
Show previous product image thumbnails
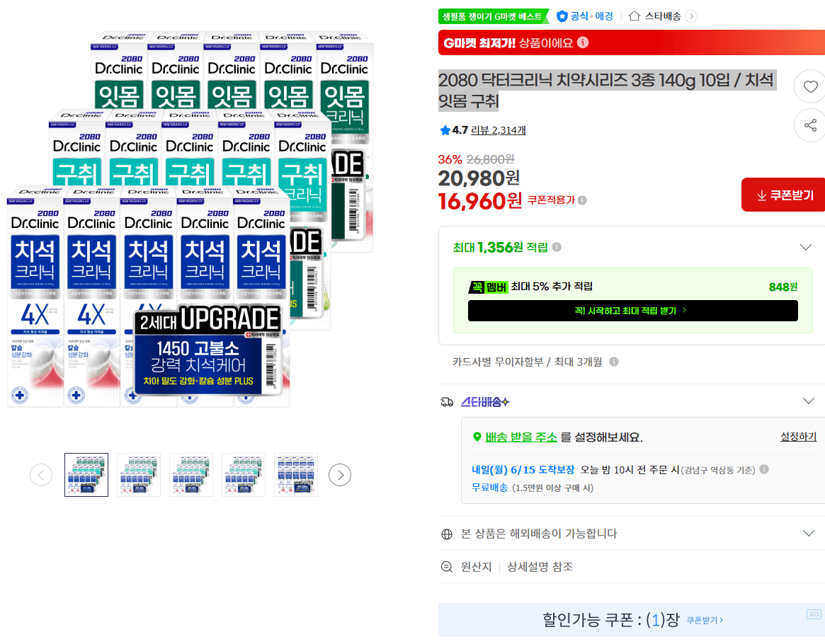(x=41, y=476)
